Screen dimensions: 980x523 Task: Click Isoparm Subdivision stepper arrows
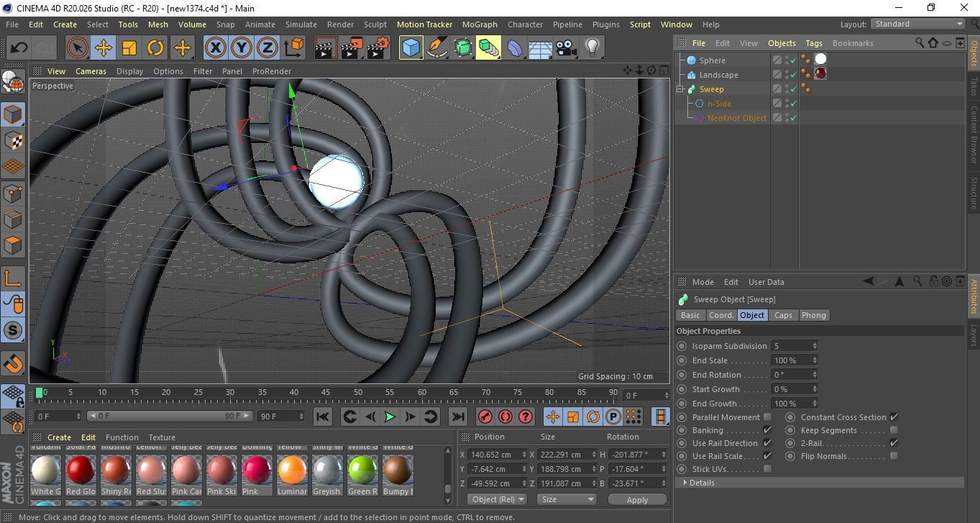[814, 346]
